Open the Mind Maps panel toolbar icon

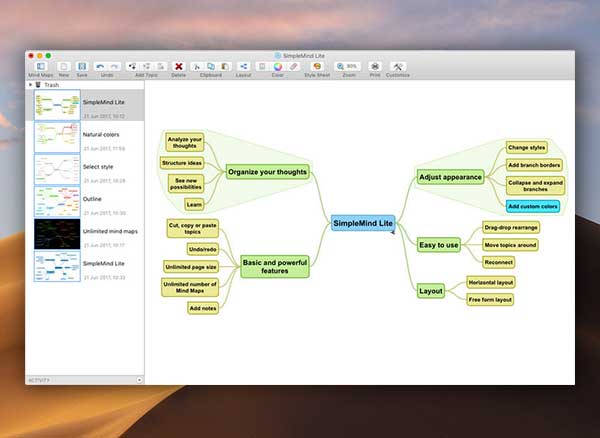point(41,67)
